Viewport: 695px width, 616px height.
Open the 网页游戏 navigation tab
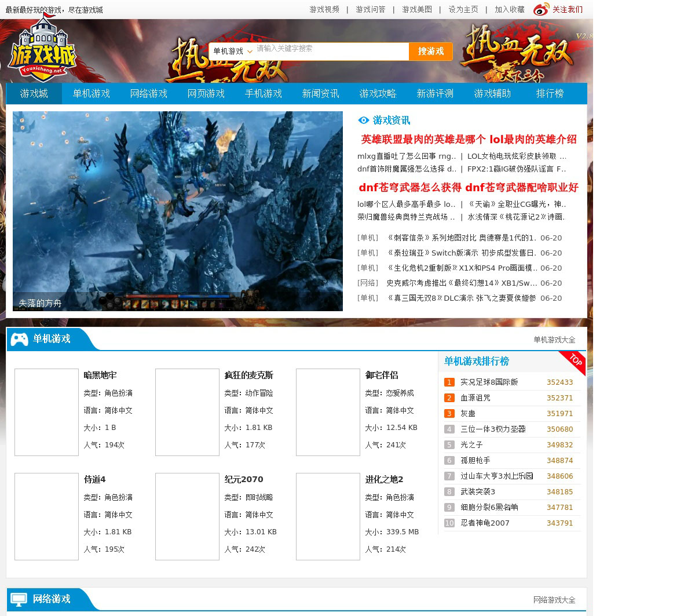tap(206, 93)
